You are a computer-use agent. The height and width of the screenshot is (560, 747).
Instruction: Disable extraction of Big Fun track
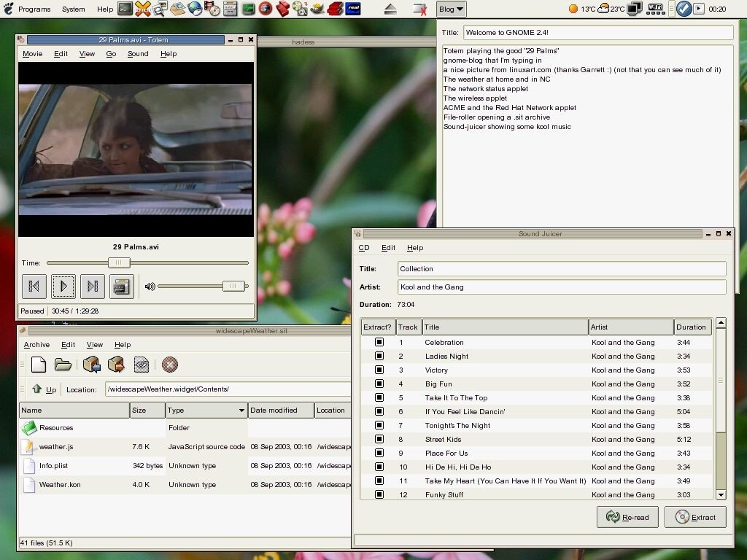(379, 384)
